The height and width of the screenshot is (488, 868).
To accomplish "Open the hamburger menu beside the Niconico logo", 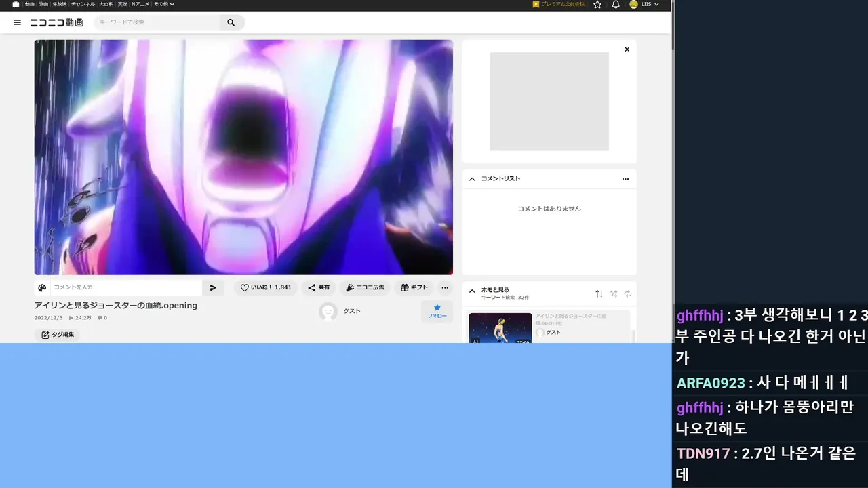I will coord(18,22).
